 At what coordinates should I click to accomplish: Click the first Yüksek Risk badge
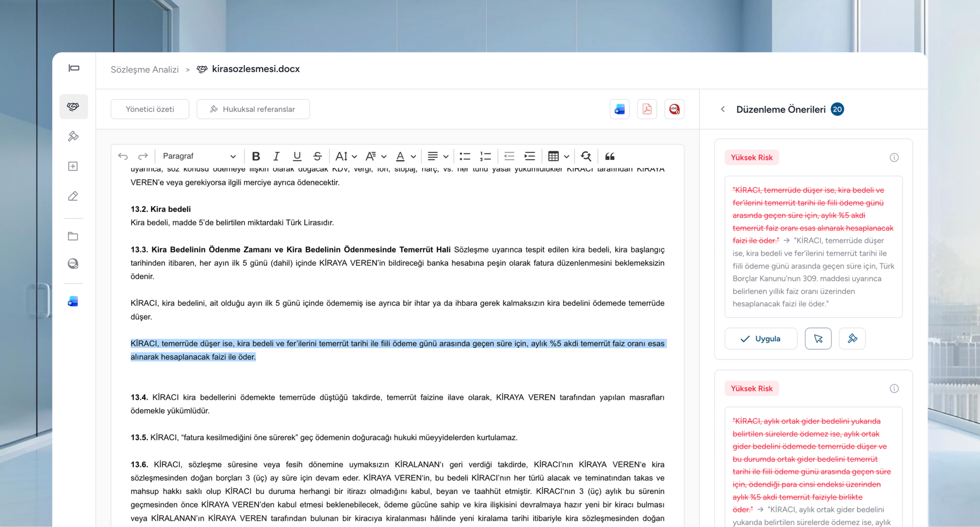coord(751,157)
